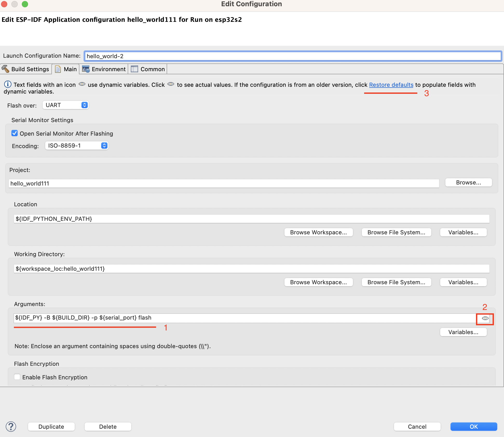Click the Duplicate button

51,427
